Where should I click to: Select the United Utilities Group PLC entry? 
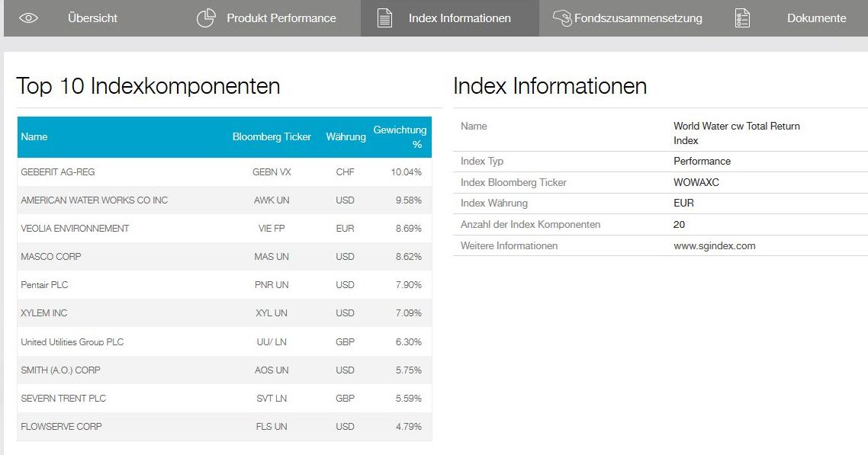pos(72,341)
